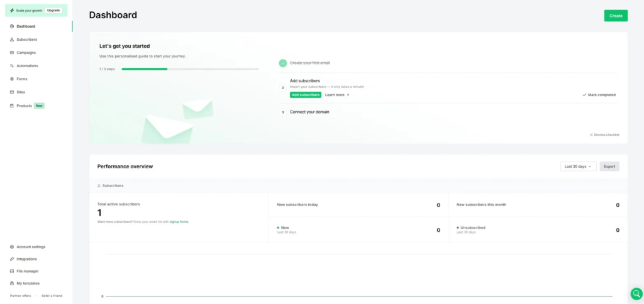Click the Sites browser icon in sidebar
Image resolution: width=644 pixels, height=304 pixels.
click(x=12, y=92)
